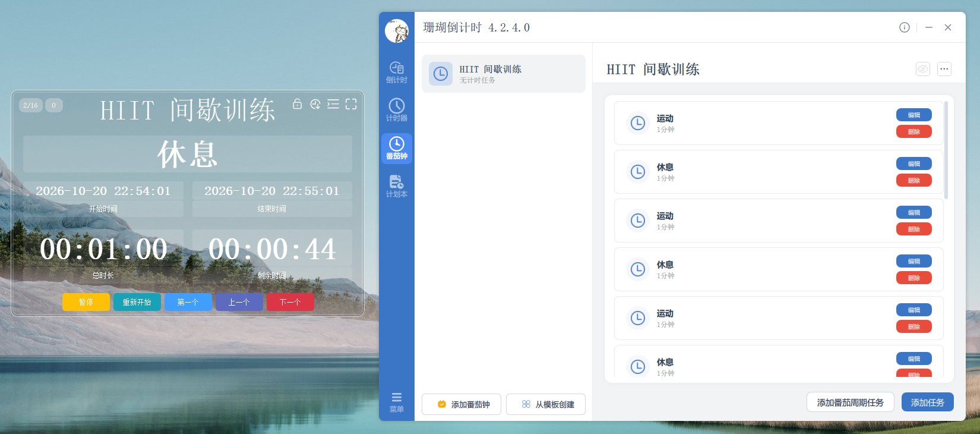Open the task list icon on the widget

pyautogui.click(x=333, y=104)
